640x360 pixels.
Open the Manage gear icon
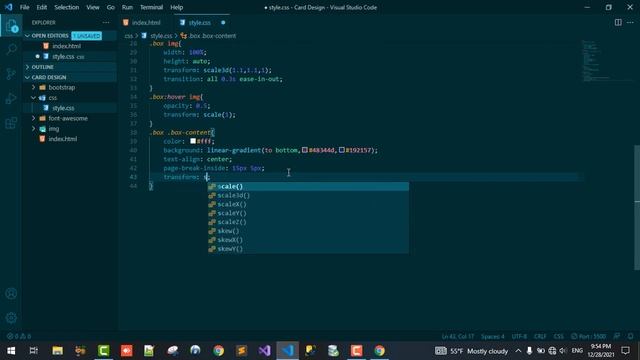coord(11,318)
